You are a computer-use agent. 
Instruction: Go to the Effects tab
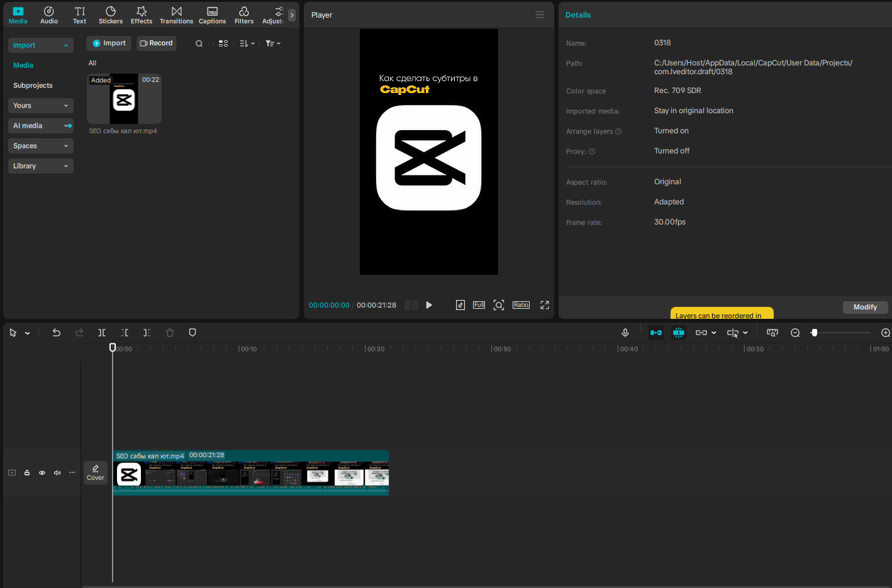142,15
